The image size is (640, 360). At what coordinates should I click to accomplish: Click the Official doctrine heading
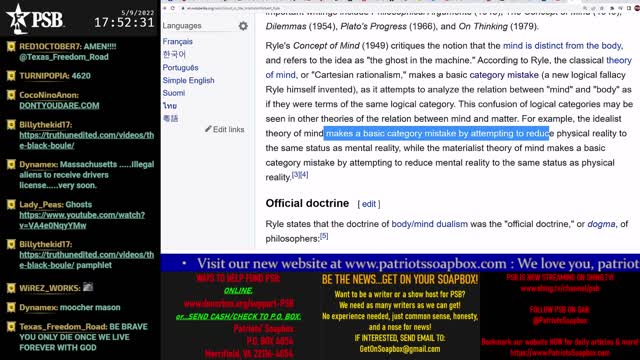[x=307, y=203]
